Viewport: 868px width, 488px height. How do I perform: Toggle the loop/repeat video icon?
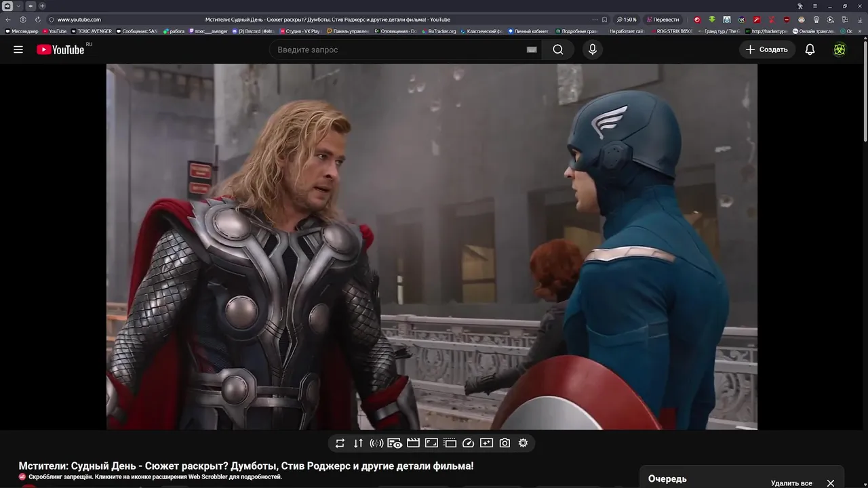tap(340, 443)
